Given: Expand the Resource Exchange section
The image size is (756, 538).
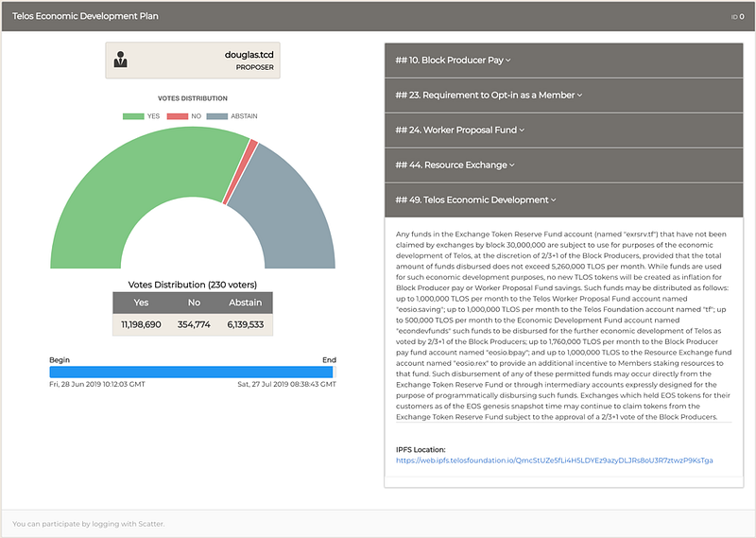Looking at the screenshot, I should [x=563, y=165].
